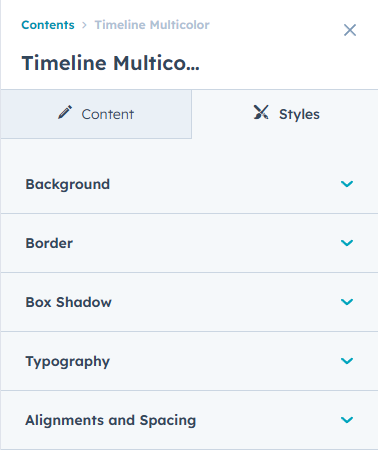Close the Timeline Multicolor panel with X
The height and width of the screenshot is (450, 378).
point(350,30)
